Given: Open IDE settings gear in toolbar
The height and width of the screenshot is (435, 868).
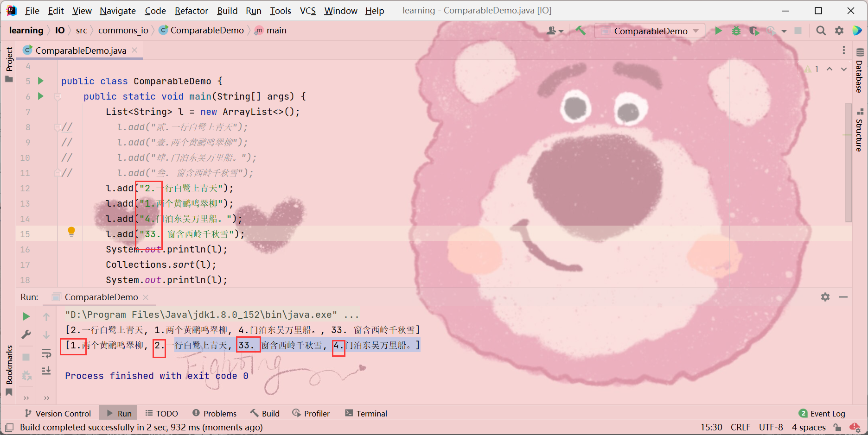Looking at the screenshot, I should [839, 31].
